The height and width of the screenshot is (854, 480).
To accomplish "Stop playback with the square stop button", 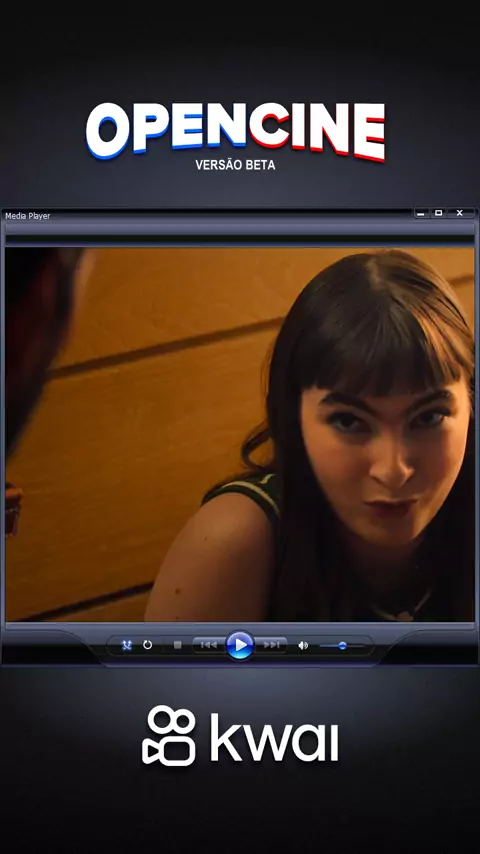I will click(x=178, y=645).
